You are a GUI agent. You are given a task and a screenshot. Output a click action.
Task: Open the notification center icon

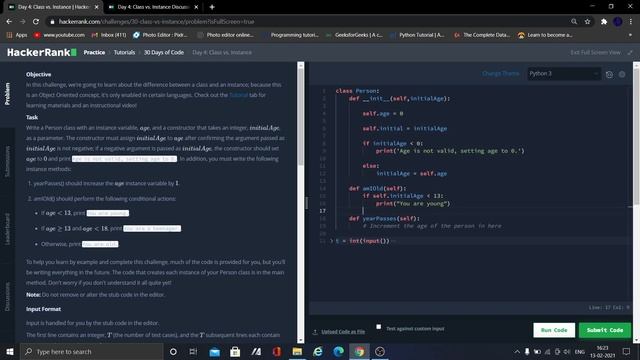tap(627, 351)
